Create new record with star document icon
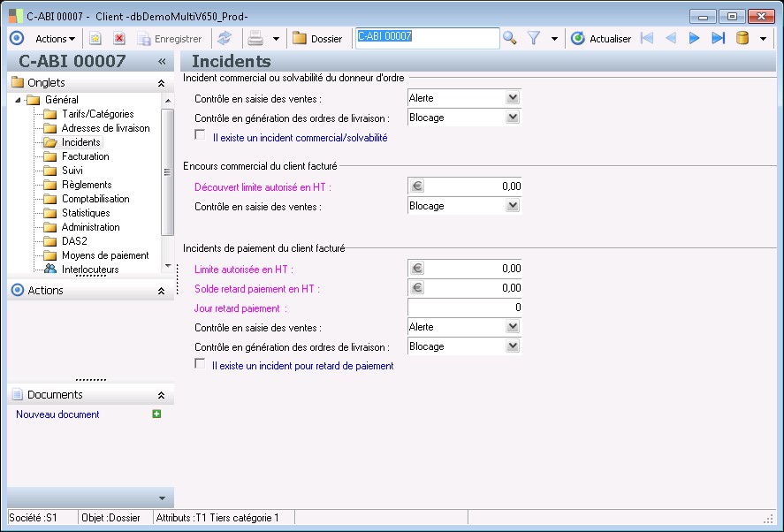The height and width of the screenshot is (532, 784). pyautogui.click(x=95, y=39)
